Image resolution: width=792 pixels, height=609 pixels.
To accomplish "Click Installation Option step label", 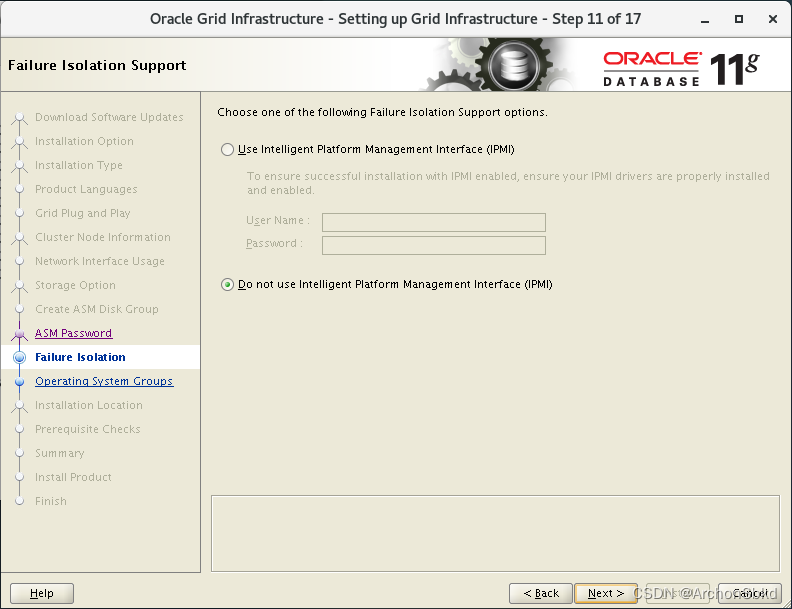I will pyautogui.click(x=84, y=141).
